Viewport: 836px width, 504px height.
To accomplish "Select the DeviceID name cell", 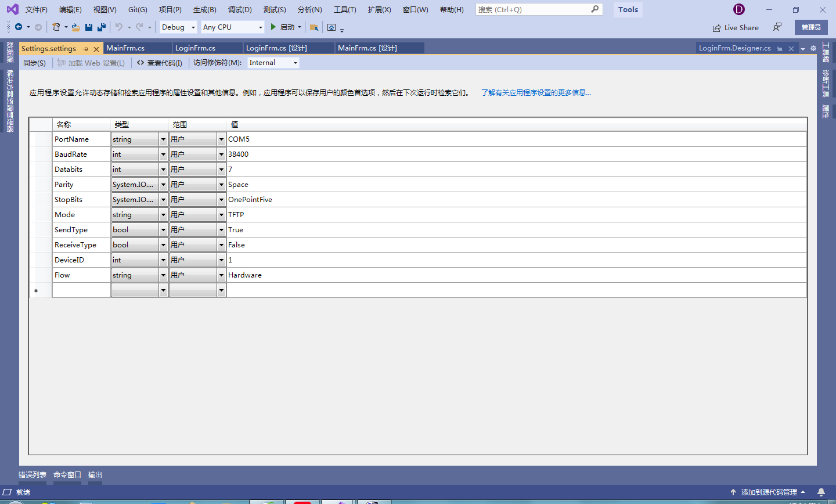I will click(81, 260).
